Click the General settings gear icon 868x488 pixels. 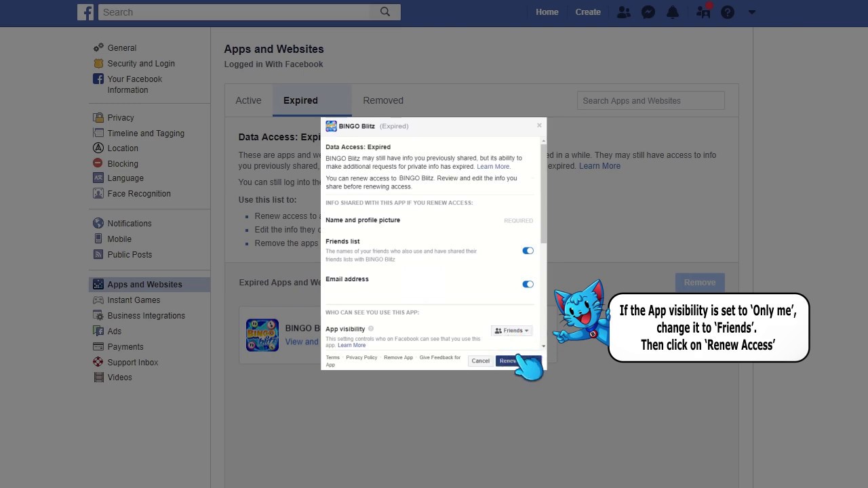tap(98, 47)
